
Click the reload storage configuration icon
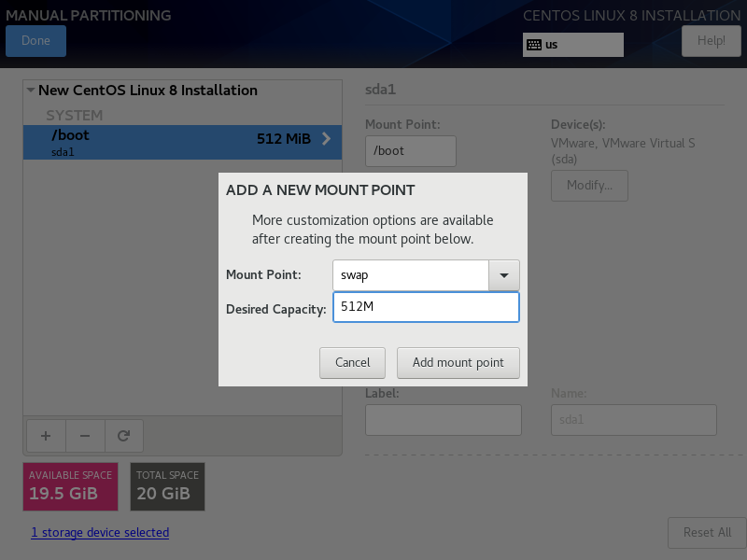click(124, 436)
